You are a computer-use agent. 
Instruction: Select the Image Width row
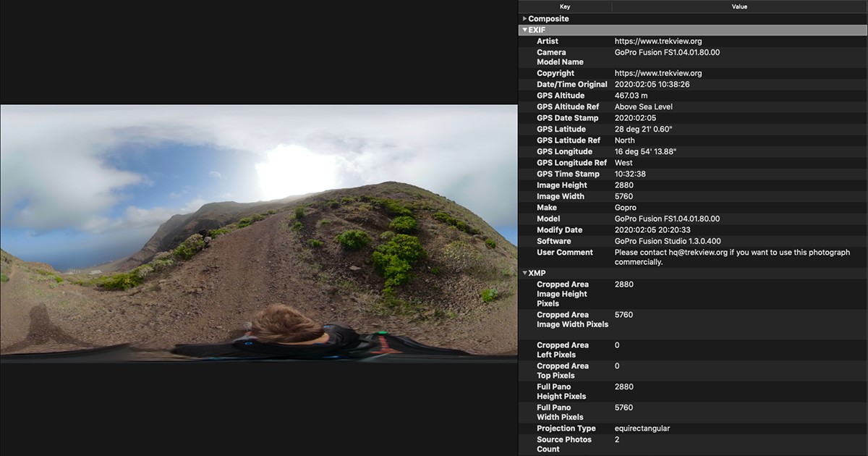pyautogui.click(x=560, y=197)
